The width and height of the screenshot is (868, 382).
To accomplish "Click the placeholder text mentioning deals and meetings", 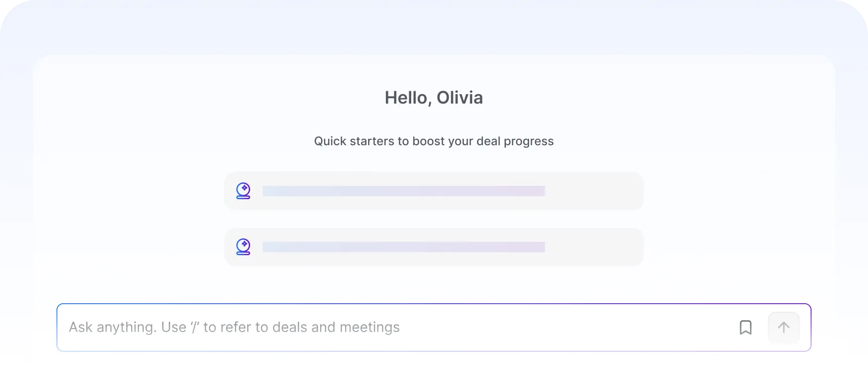I will (x=234, y=327).
